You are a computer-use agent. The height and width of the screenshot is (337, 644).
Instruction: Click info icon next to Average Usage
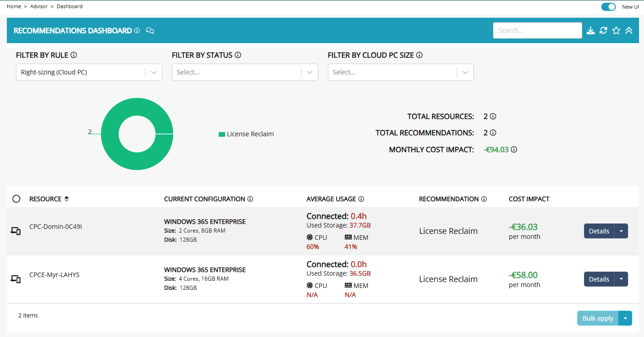click(361, 199)
